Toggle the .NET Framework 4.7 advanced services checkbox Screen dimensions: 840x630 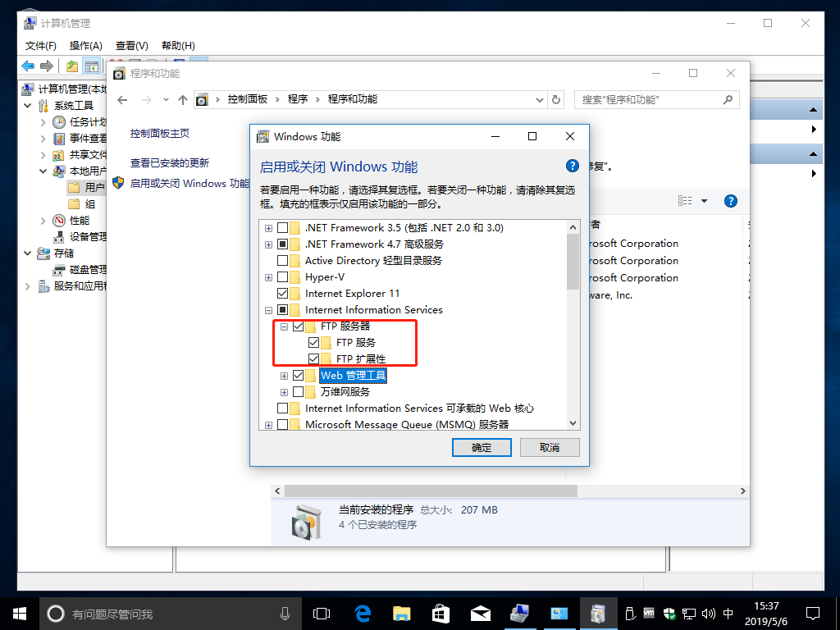coord(282,244)
